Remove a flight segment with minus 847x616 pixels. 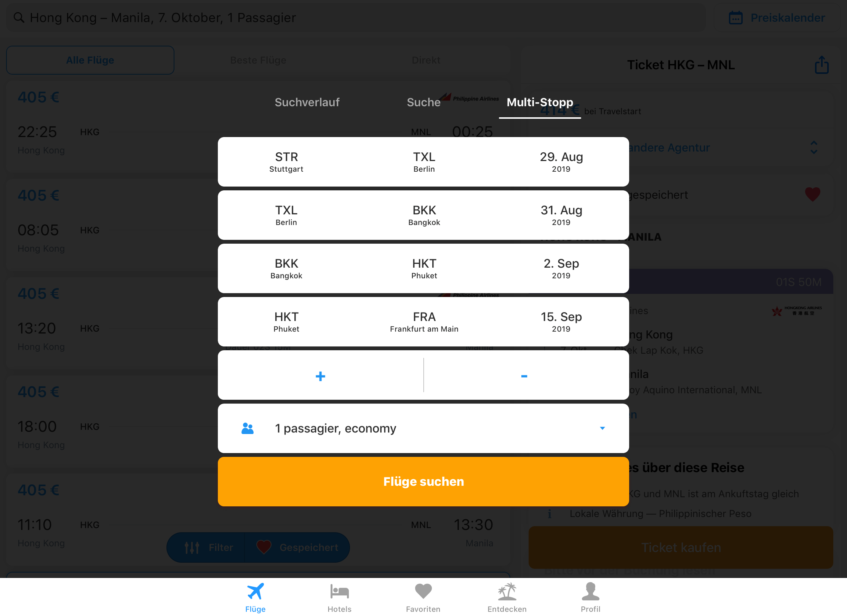(524, 376)
